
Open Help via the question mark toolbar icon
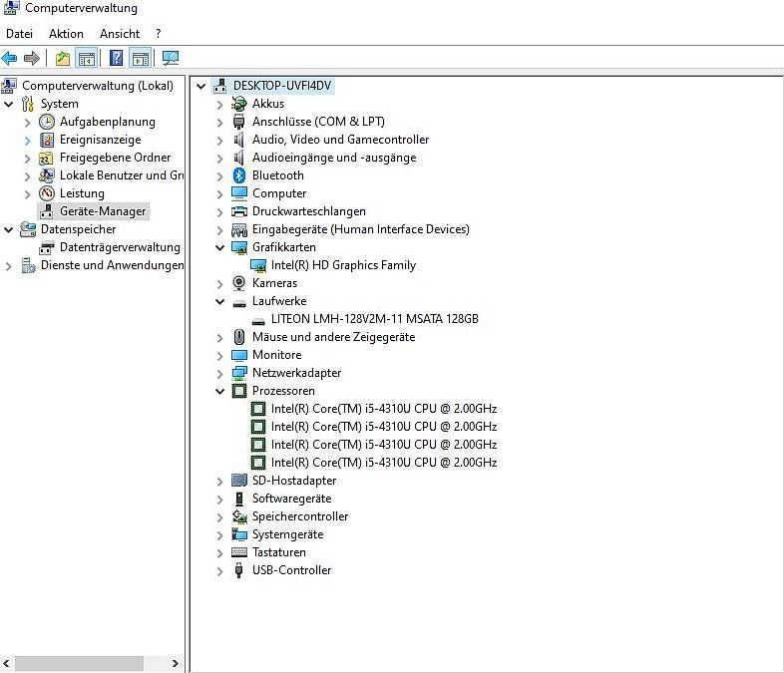click(x=116, y=59)
